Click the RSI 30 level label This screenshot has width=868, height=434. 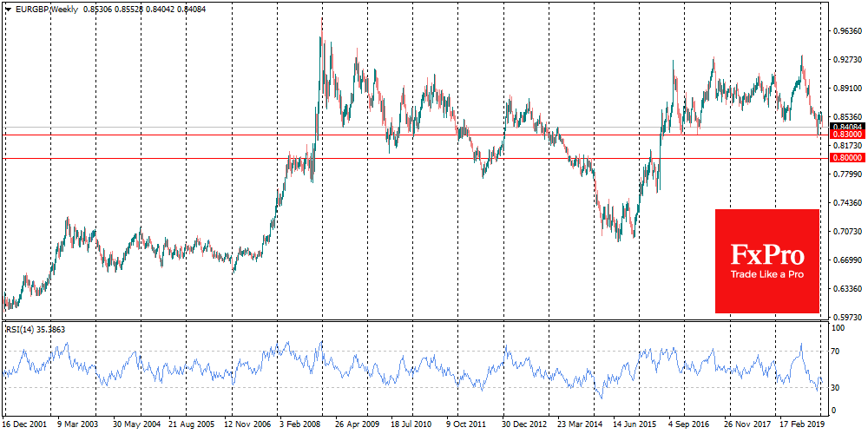click(x=838, y=387)
